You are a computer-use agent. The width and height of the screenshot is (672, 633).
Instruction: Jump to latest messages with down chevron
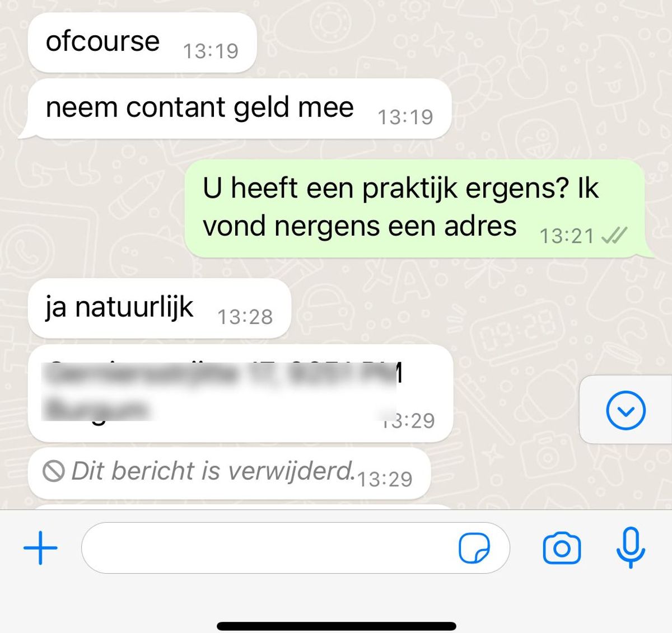pos(626,410)
